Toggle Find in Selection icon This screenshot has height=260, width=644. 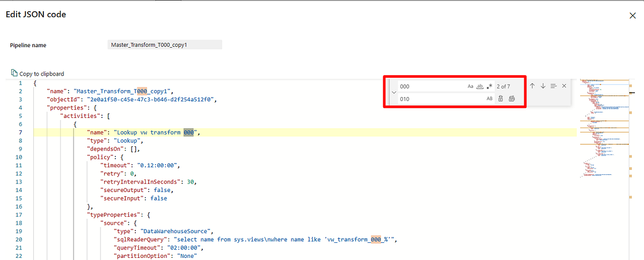[553, 86]
